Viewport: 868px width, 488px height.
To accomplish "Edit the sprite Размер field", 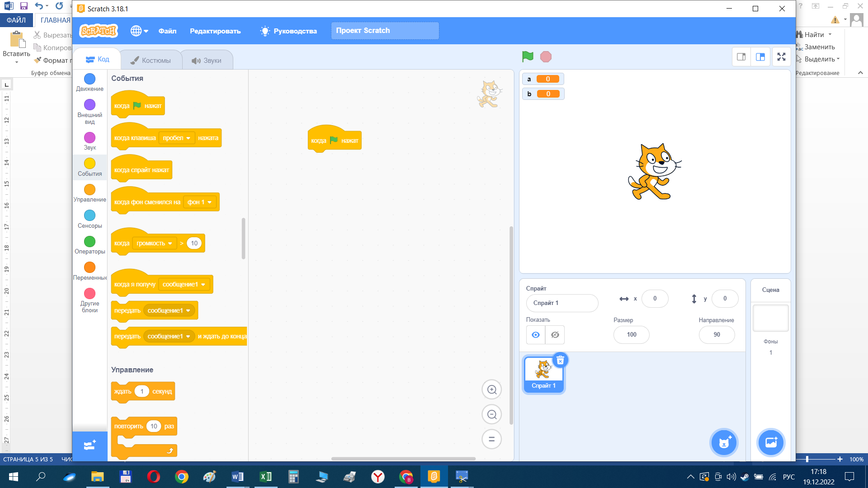I will 632,334.
